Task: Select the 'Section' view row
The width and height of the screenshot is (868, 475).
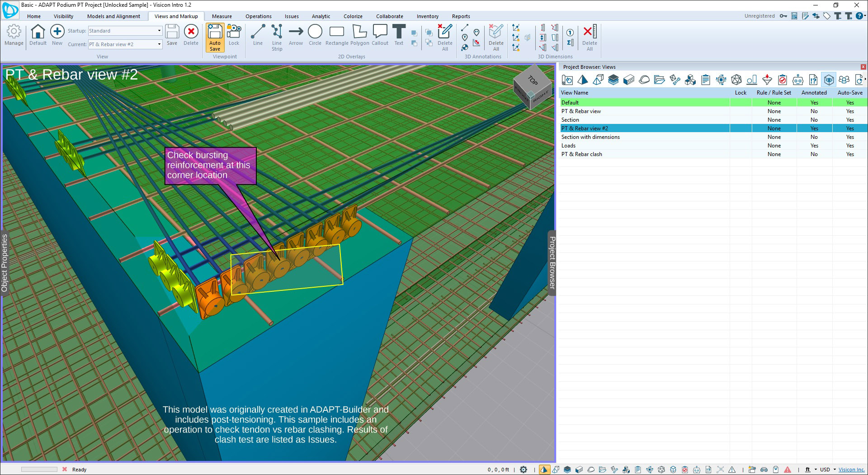Action: (713, 120)
